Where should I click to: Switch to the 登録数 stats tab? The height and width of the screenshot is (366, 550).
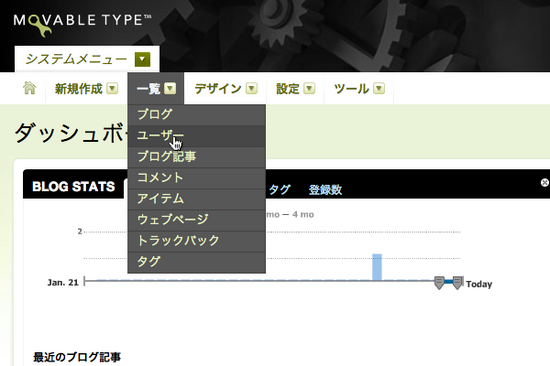(x=325, y=190)
